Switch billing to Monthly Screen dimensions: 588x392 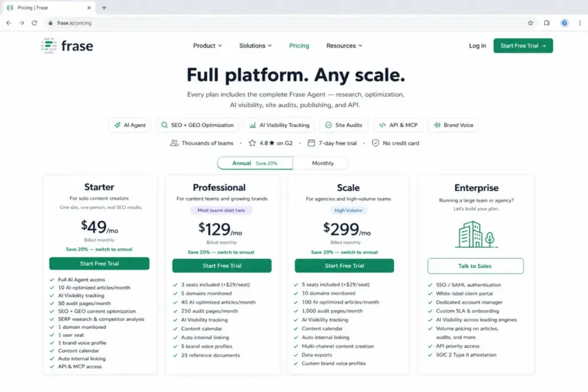[x=323, y=164]
